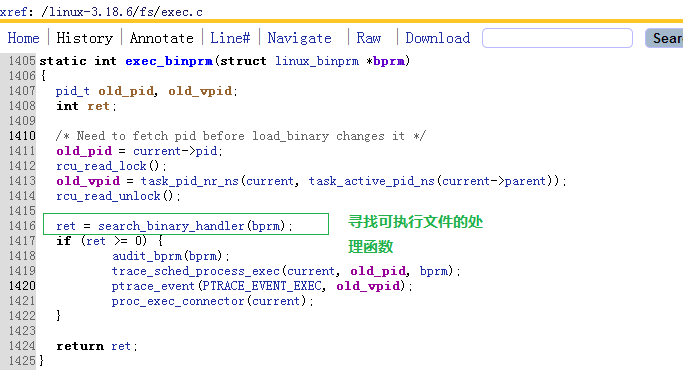Click the bprm parameter in the function signature
This screenshot has height=370, width=683.
pos(389,61)
